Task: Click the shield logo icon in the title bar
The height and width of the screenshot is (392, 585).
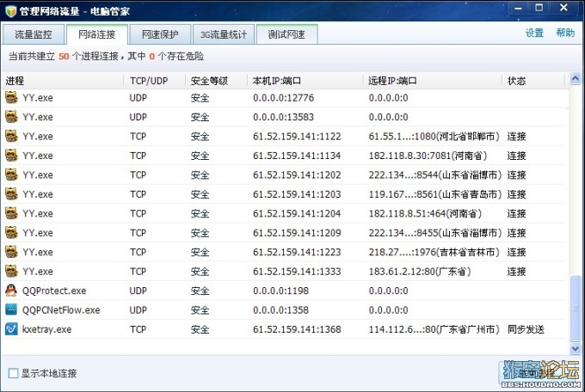Action: (11, 11)
